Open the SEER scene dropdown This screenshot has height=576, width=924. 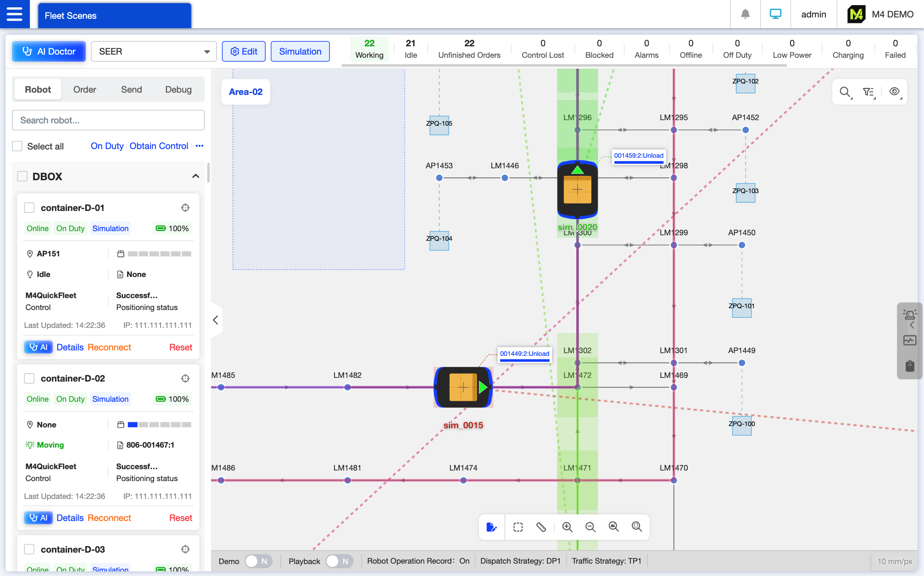click(153, 51)
